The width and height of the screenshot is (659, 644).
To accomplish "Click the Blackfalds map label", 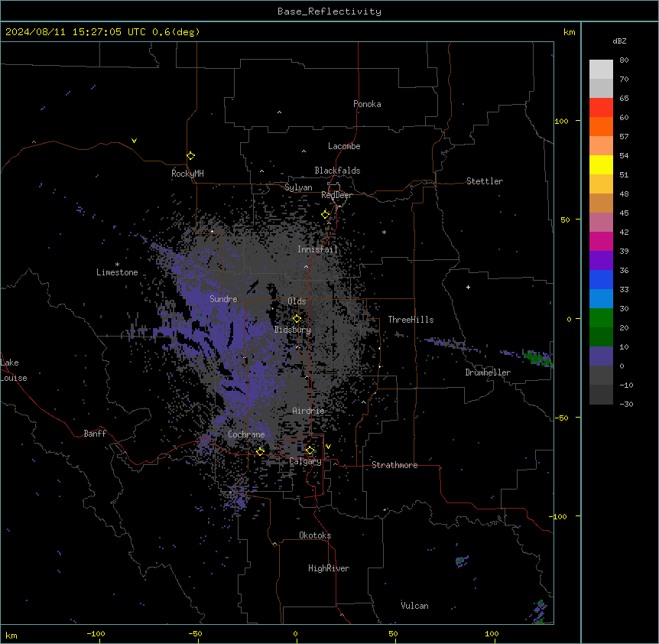I will point(337,171).
